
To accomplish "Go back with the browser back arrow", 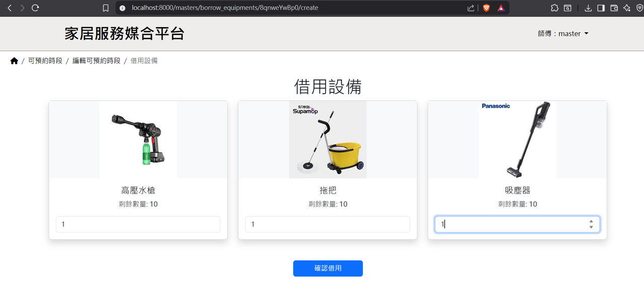I will (10, 8).
